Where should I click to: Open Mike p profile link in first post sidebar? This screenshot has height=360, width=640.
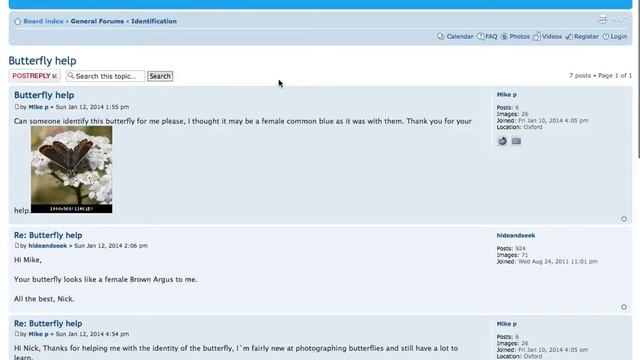507,95
